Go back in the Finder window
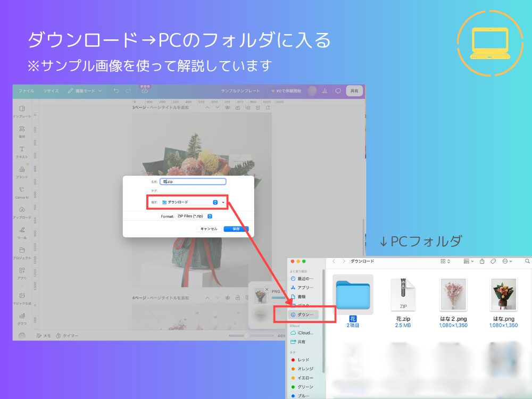532x399 pixels. point(334,261)
